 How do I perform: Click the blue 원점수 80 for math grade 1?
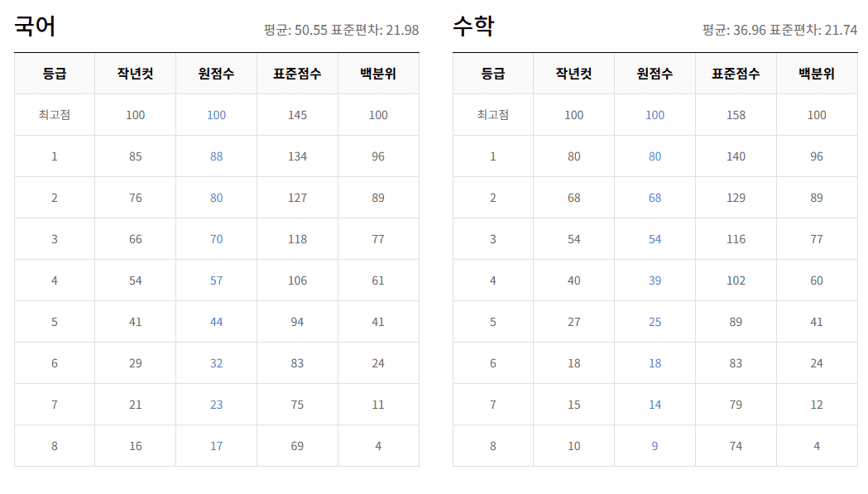click(655, 156)
